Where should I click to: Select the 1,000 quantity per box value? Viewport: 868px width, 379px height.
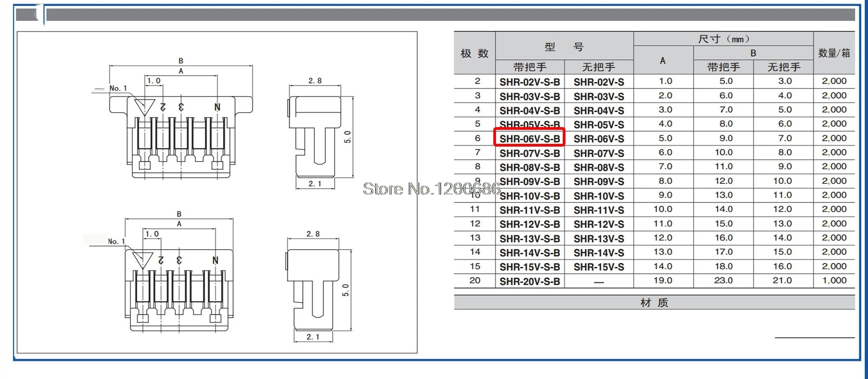(x=834, y=281)
